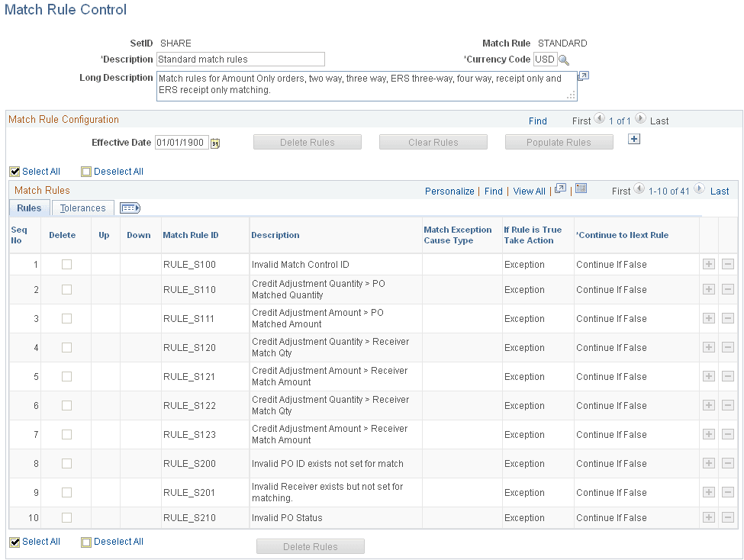The width and height of the screenshot is (744, 560).
Task: Click the Currency Code input field
Action: (545, 60)
